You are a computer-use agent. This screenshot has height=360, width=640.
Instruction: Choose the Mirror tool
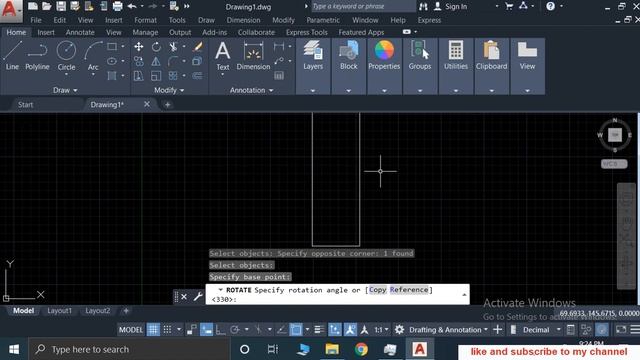tap(156, 61)
